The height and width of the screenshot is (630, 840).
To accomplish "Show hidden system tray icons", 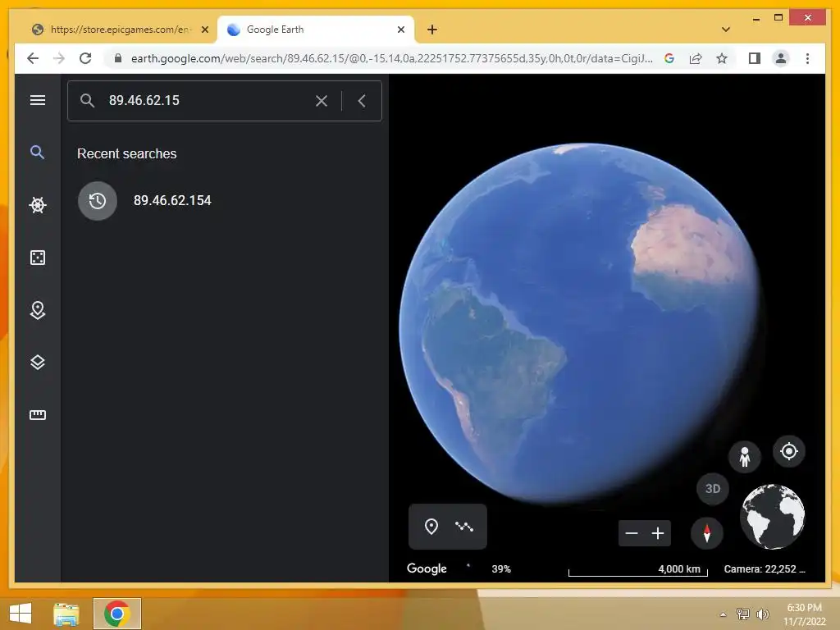I will [x=723, y=614].
